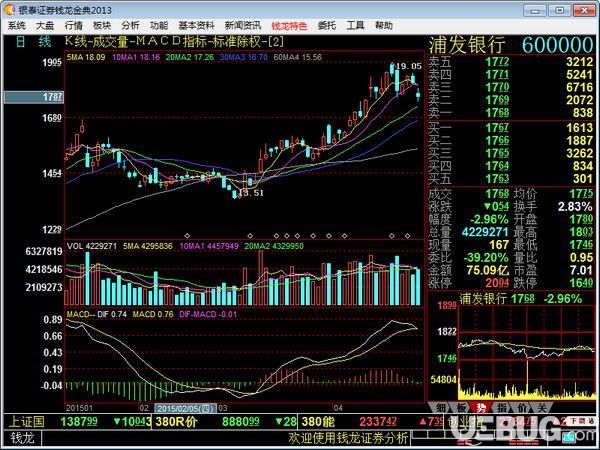Screen dimensions: 600x450
Task: Click the 5MA 18.09 indicator label
Action: 86,57
